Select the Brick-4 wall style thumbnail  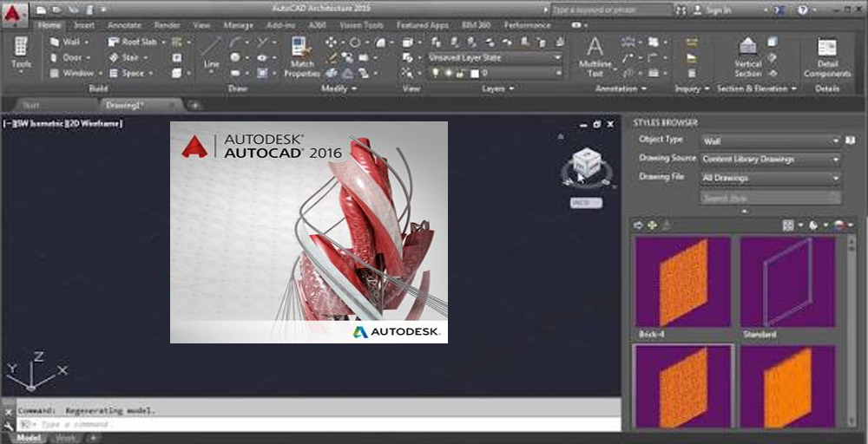coord(683,282)
